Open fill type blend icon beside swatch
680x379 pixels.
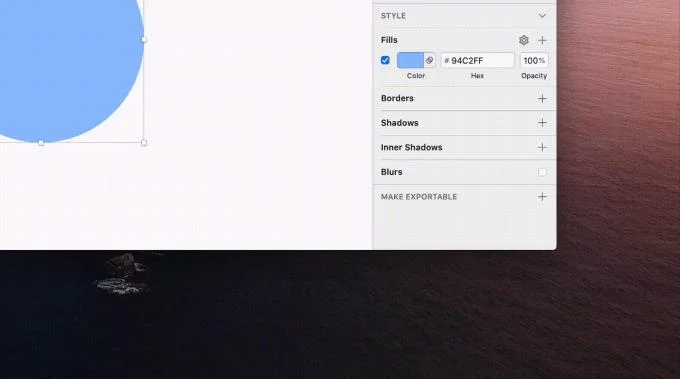tap(429, 60)
